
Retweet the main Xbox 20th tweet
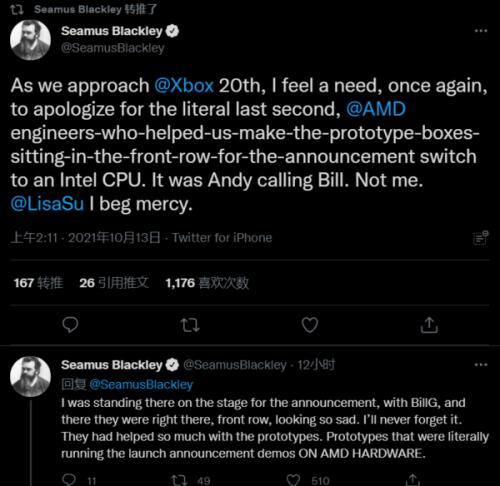click(x=190, y=325)
